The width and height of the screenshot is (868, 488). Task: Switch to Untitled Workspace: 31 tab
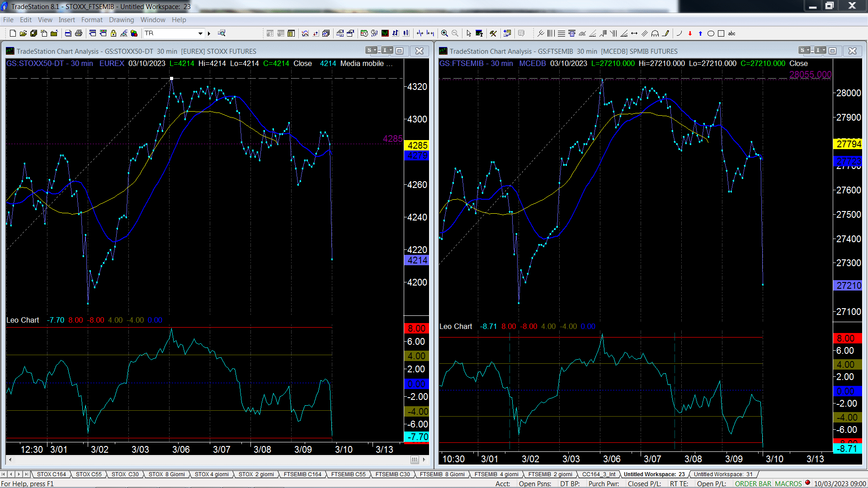[723, 474]
